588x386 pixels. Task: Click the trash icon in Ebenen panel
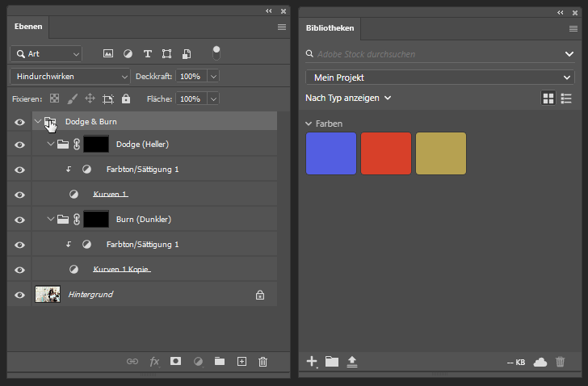262,363
